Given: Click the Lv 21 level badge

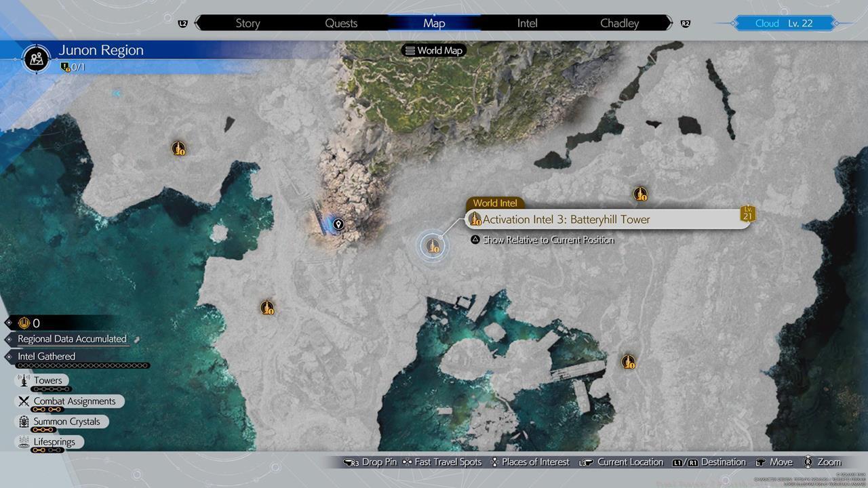Looking at the screenshot, I should point(747,213).
